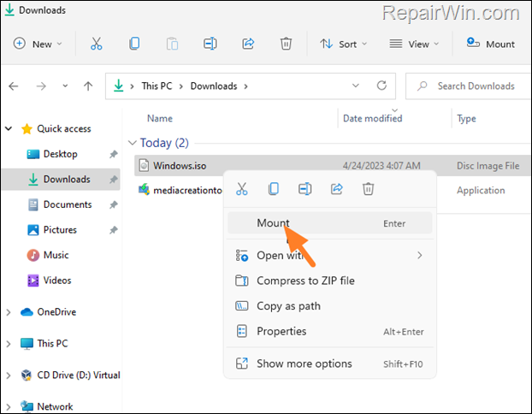Click the Rename icon in the context menu
Viewport: 532px width, 414px height.
[x=305, y=189]
